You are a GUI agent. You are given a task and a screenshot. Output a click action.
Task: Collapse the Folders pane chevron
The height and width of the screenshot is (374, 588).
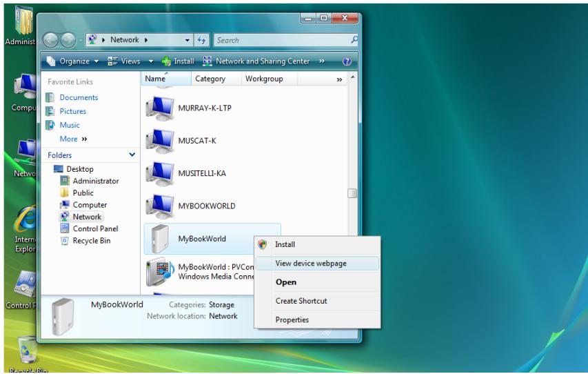[x=132, y=155]
